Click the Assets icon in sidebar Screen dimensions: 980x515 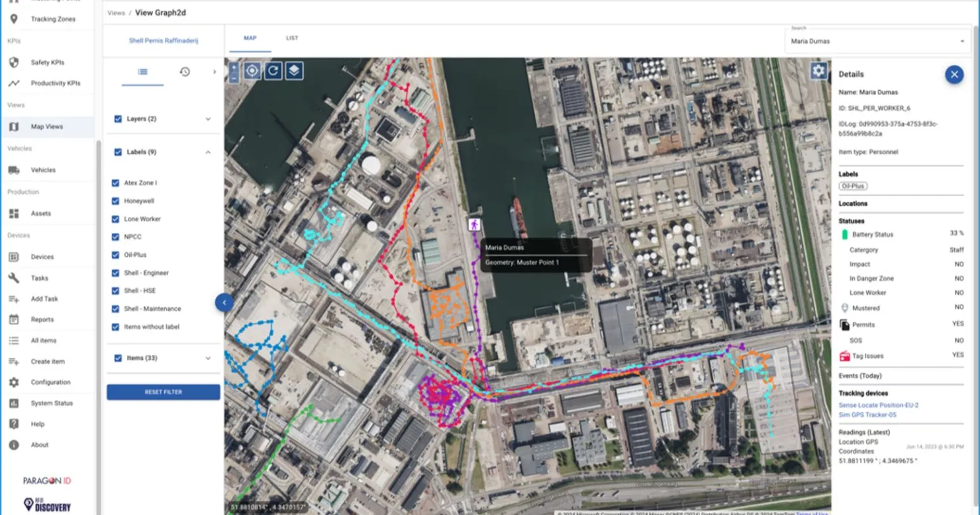pyautogui.click(x=14, y=213)
